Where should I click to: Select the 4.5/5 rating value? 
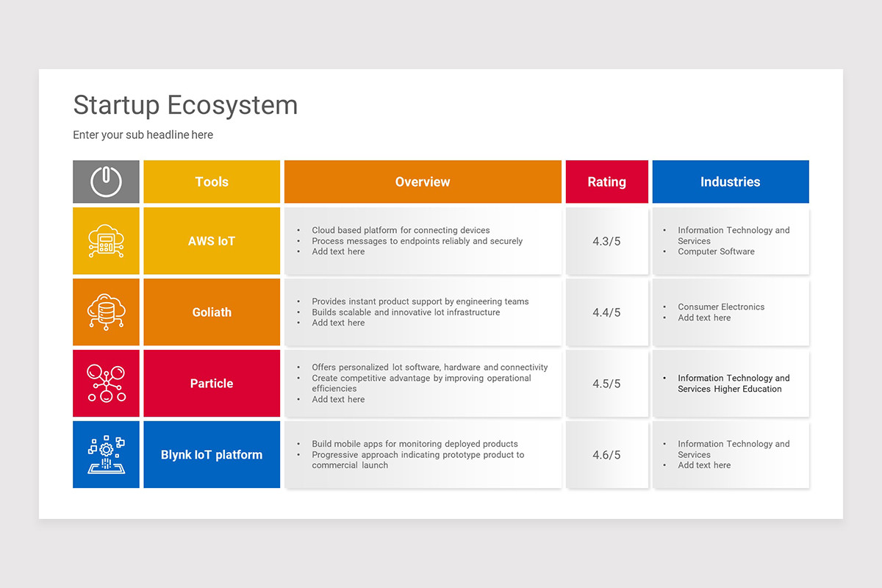click(607, 384)
